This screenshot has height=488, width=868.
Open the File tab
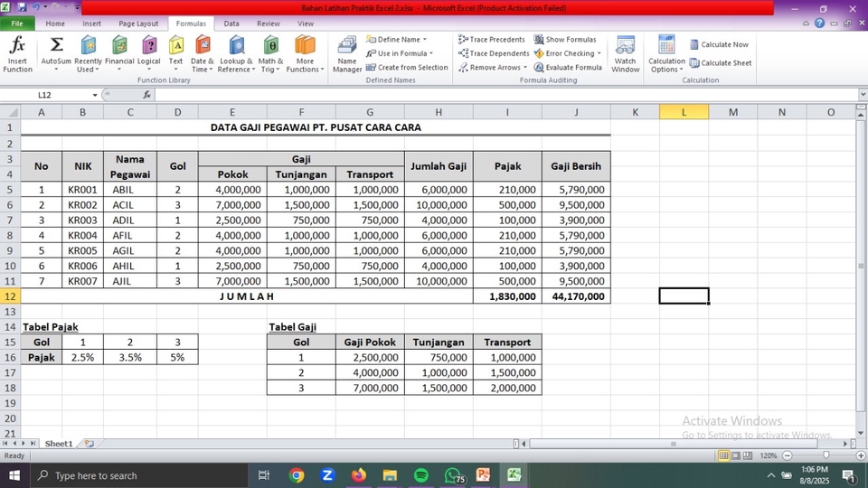coord(17,23)
